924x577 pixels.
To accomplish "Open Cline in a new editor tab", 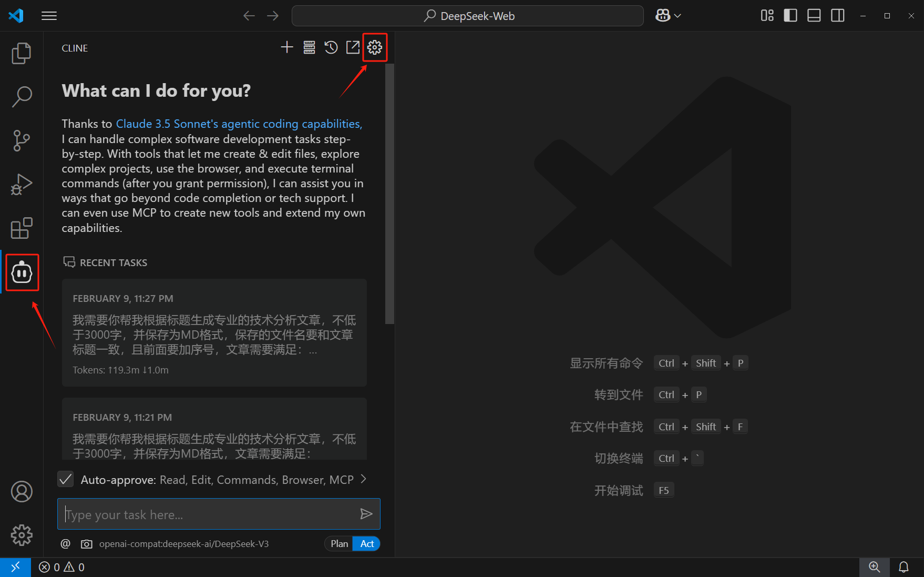I will pyautogui.click(x=353, y=47).
